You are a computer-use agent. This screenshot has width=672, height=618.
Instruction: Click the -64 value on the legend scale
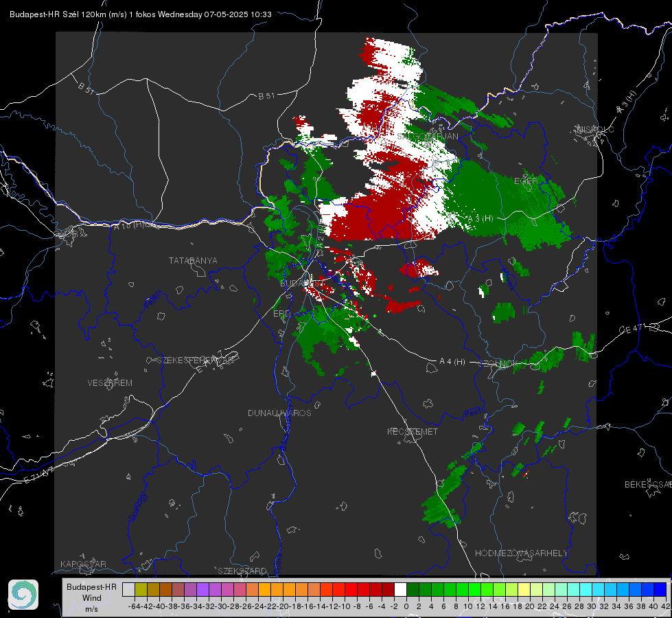tap(134, 606)
